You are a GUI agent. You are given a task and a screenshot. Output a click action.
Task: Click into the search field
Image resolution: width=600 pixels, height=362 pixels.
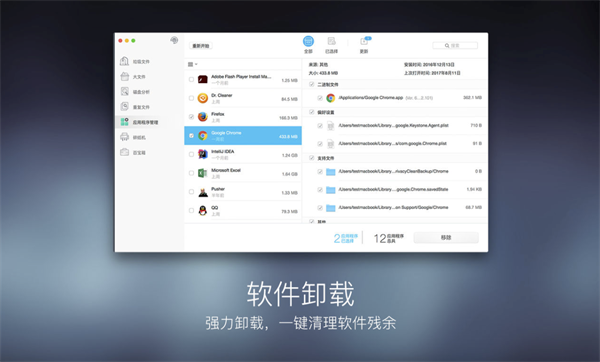(455, 46)
